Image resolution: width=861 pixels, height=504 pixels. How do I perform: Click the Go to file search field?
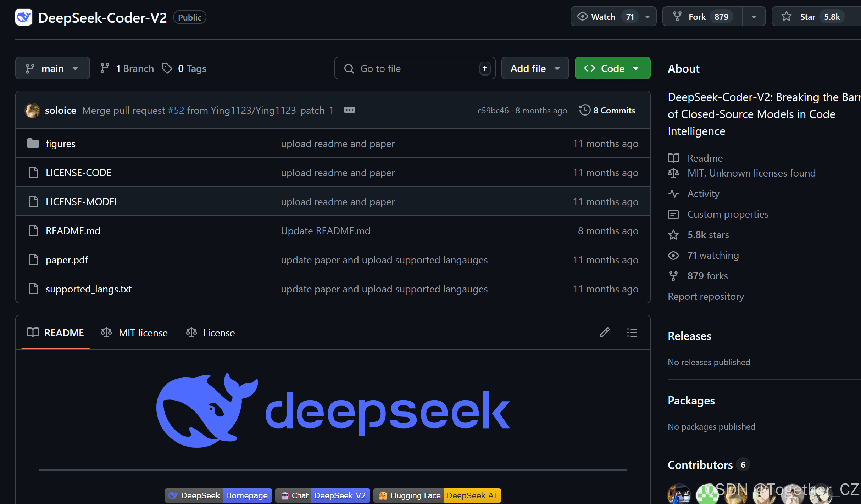click(x=411, y=68)
